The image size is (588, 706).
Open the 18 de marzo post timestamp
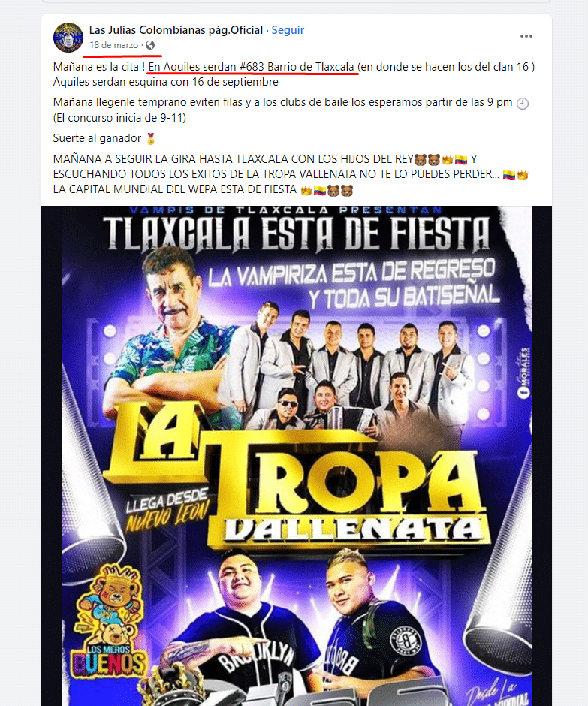point(114,45)
